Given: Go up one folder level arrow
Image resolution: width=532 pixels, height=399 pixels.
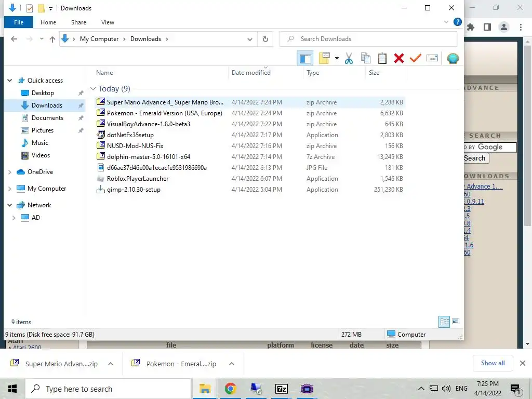Looking at the screenshot, I should pyautogui.click(x=52, y=39).
